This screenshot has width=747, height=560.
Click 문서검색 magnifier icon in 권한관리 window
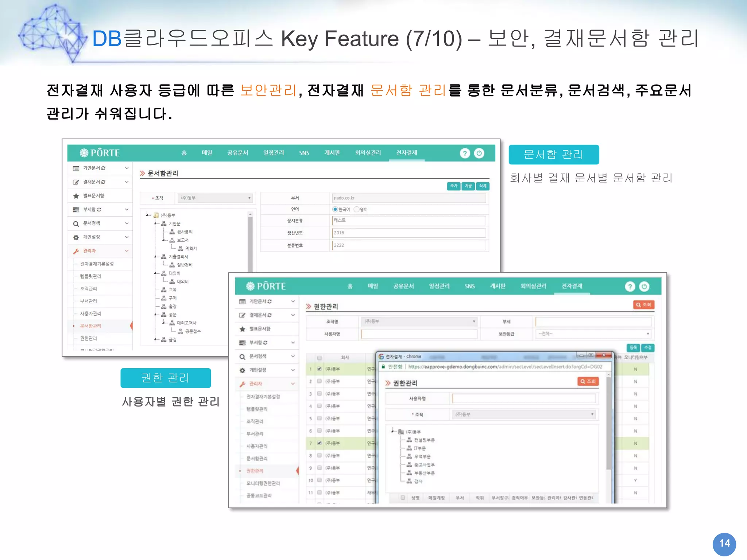[x=242, y=357]
